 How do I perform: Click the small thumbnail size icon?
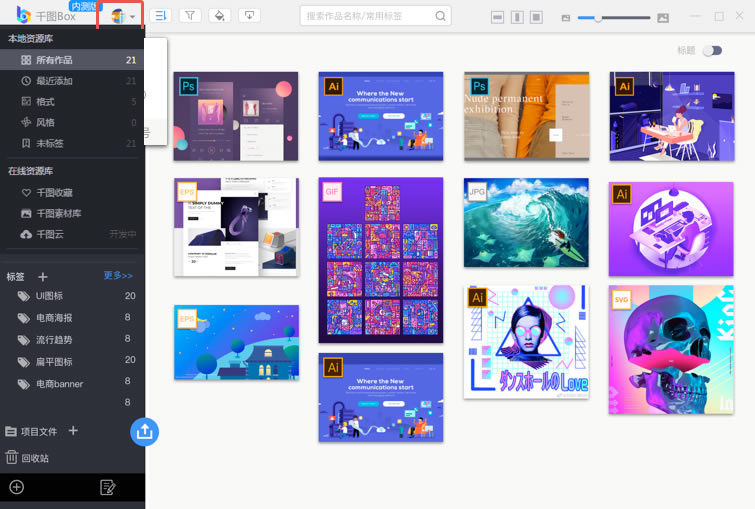pos(566,18)
